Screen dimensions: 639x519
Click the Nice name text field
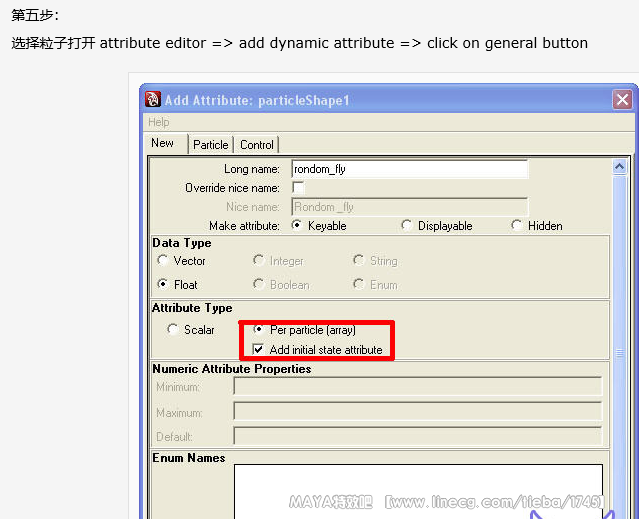409,207
